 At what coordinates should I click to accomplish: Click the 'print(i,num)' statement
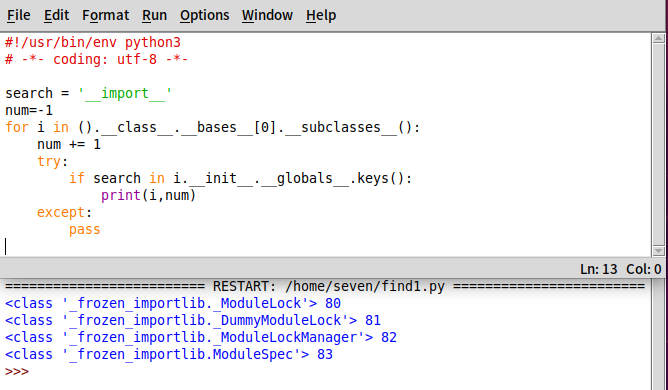(148, 195)
